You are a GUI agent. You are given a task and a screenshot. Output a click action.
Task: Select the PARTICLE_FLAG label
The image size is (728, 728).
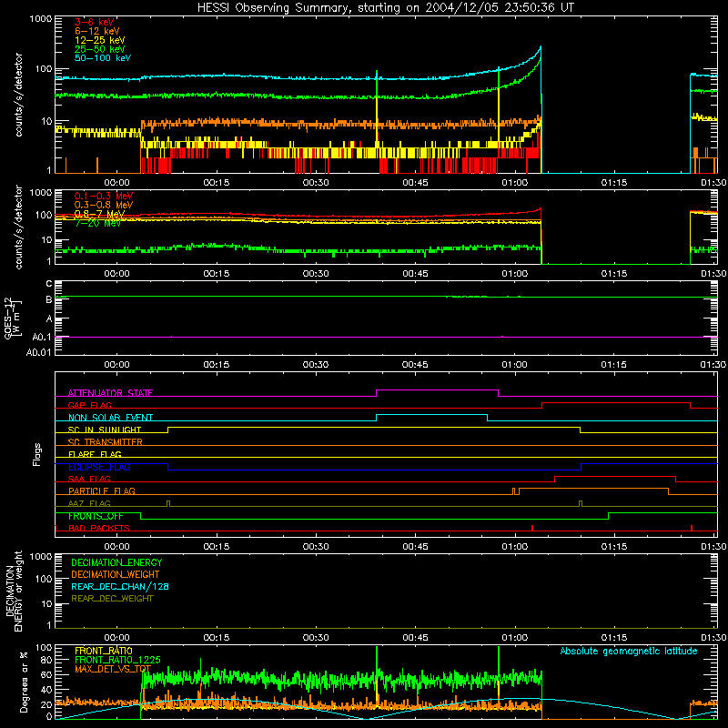coord(102,490)
